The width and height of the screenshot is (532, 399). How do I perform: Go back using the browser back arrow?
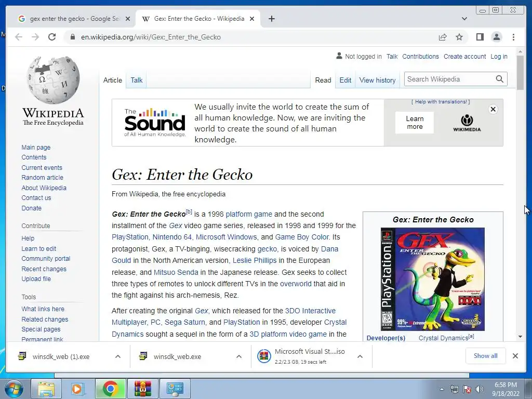point(19,37)
